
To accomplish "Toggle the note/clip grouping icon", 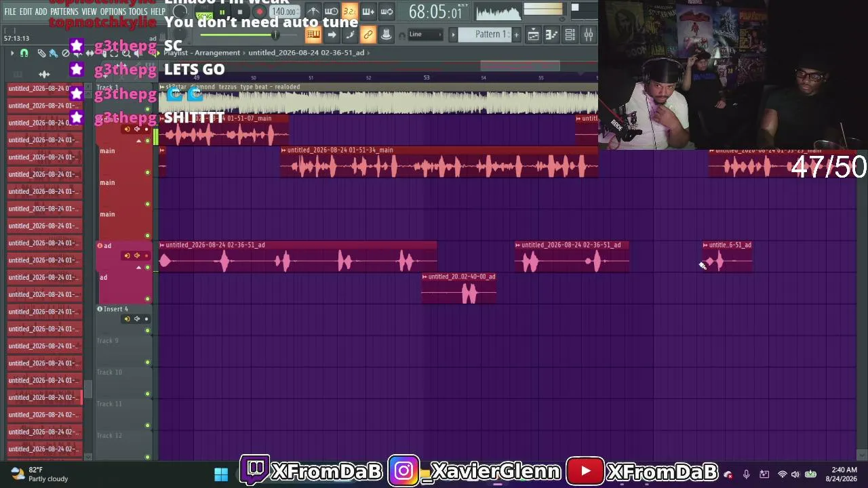I will (x=350, y=35).
